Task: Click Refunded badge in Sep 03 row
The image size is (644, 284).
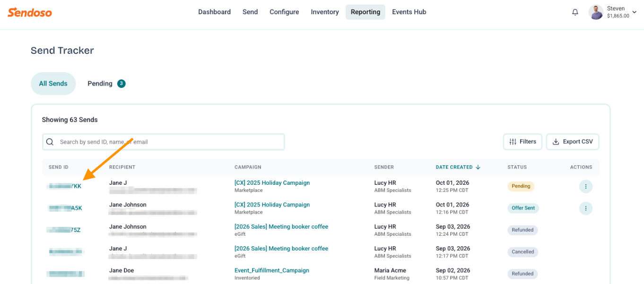Action: pyautogui.click(x=522, y=230)
